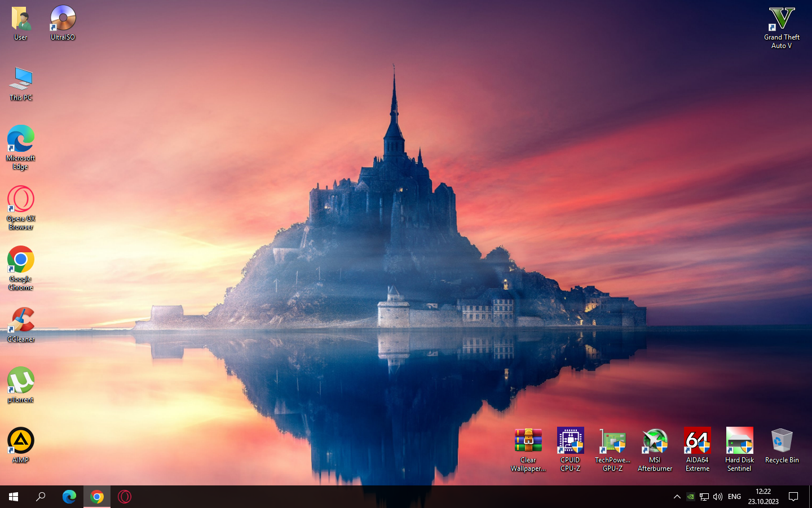Screen dimensions: 812x508
Task: Open the clock and date flyout
Action: [763, 497]
